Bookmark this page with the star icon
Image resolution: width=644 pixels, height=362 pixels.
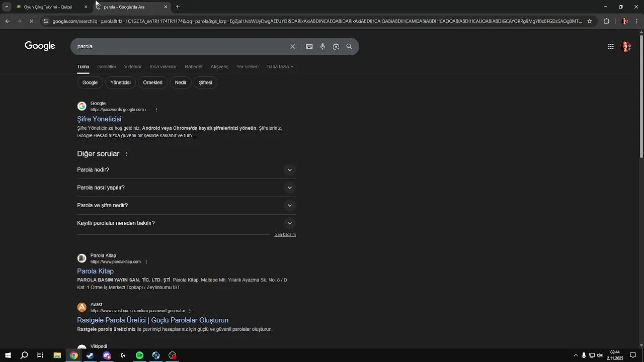[590, 21]
